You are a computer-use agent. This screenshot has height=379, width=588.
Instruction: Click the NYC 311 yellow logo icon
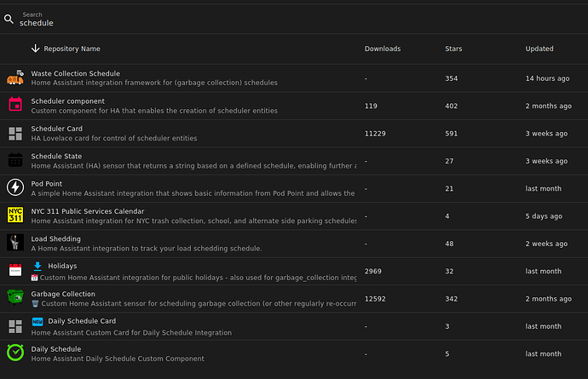pos(15,215)
